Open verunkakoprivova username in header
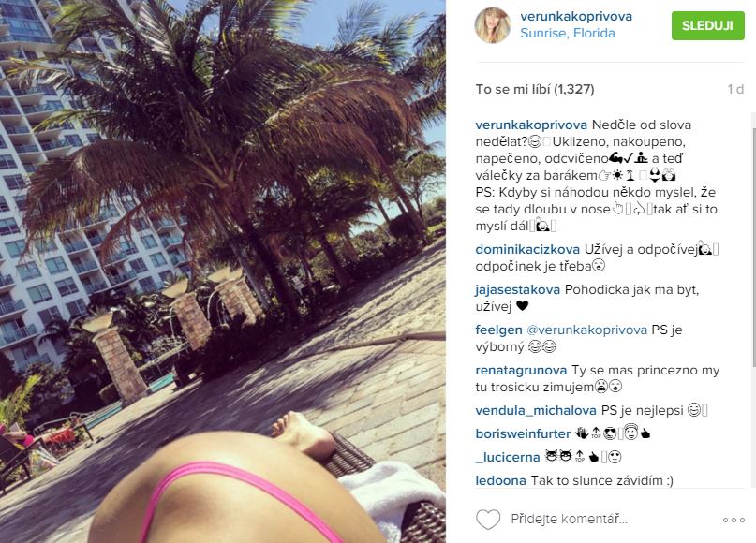756x543 pixels. click(x=576, y=16)
